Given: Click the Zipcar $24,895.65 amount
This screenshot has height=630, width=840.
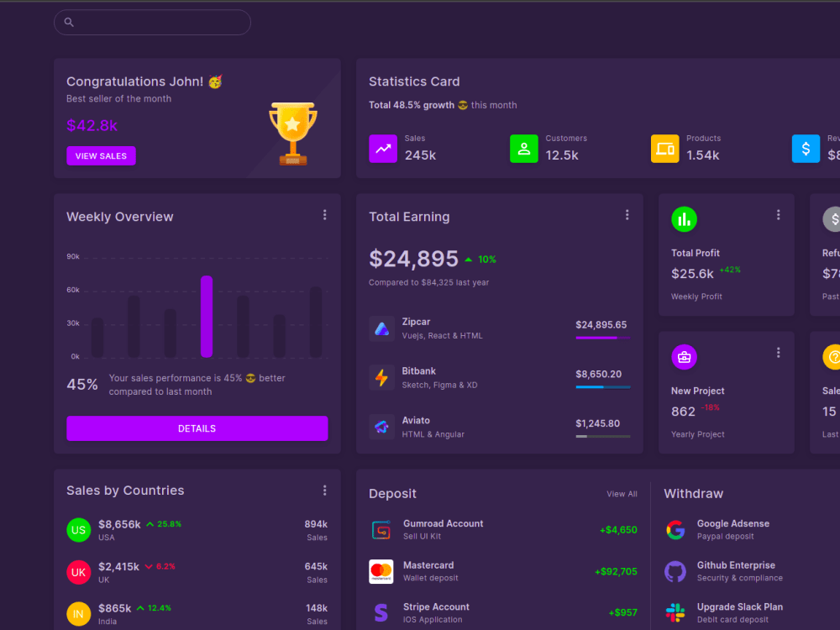Looking at the screenshot, I should 601,324.
